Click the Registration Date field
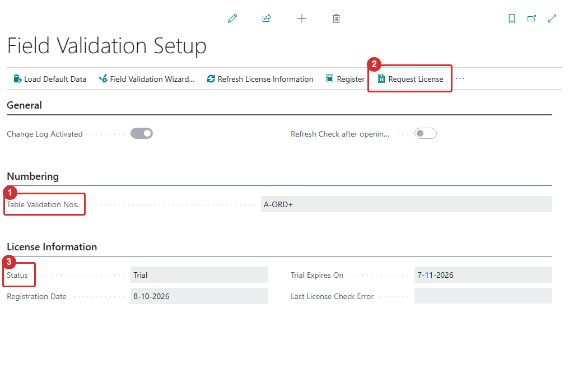 pyautogui.click(x=199, y=296)
